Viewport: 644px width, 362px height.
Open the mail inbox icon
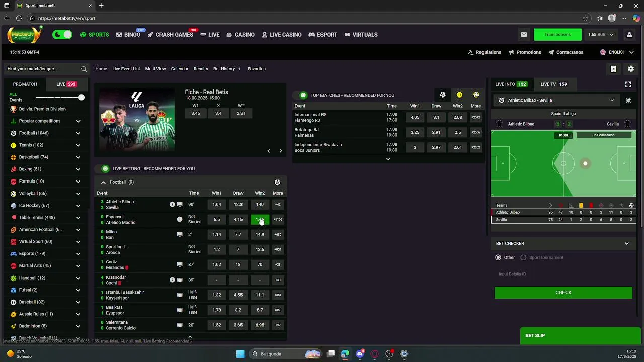(524, 35)
